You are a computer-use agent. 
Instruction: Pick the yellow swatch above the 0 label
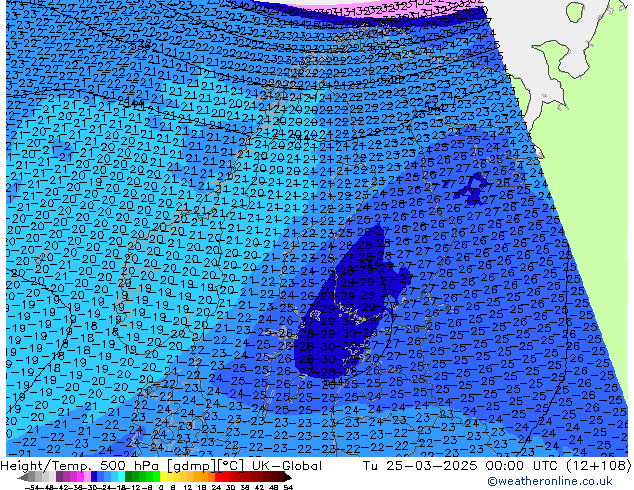163,476
